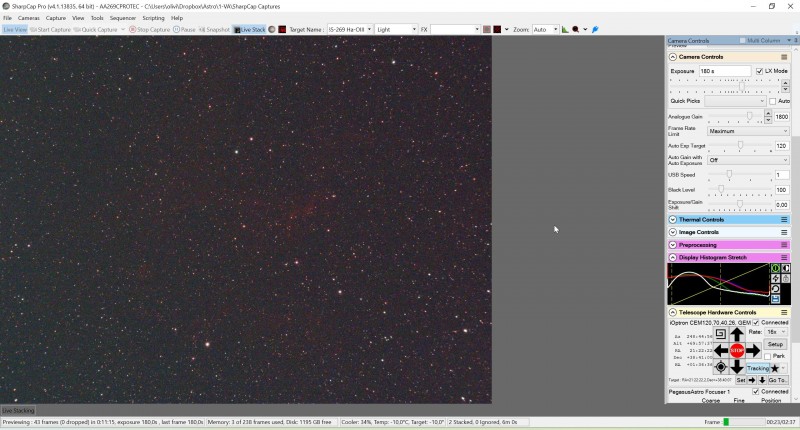The height and width of the screenshot is (430, 800).
Task: Expand the Thermal Controls panel
Action: [x=673, y=219]
